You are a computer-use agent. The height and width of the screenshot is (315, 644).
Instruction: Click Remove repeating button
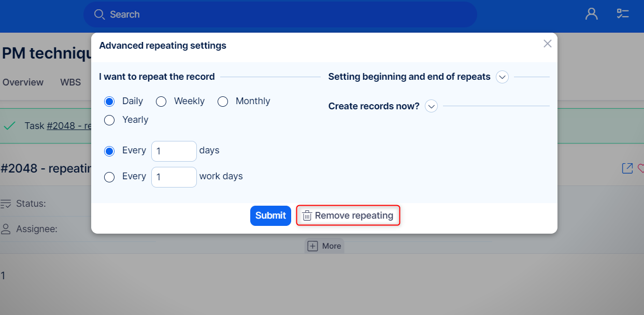click(x=348, y=216)
